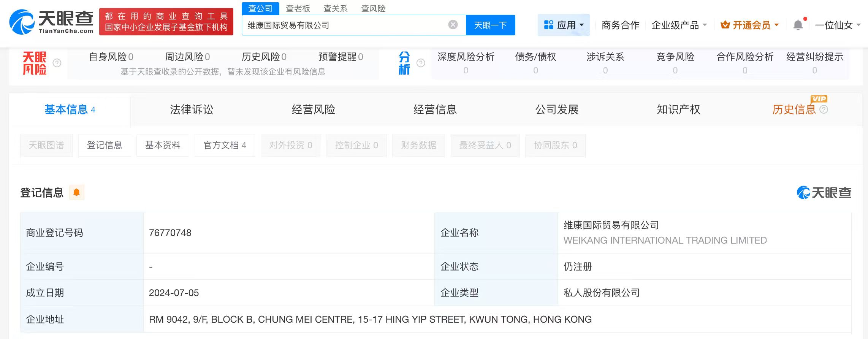The width and height of the screenshot is (868, 339).
Task: Open the 法律诉讼 tab
Action: [192, 109]
